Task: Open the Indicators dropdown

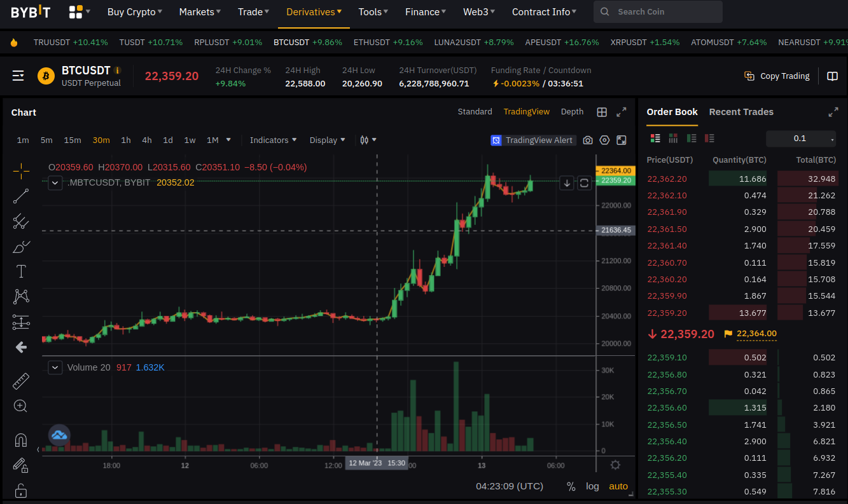Action: point(274,140)
